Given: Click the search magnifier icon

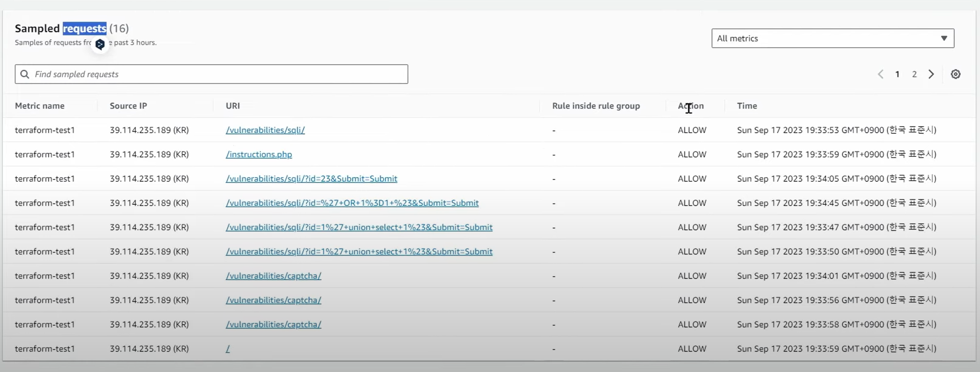Looking at the screenshot, I should [25, 74].
